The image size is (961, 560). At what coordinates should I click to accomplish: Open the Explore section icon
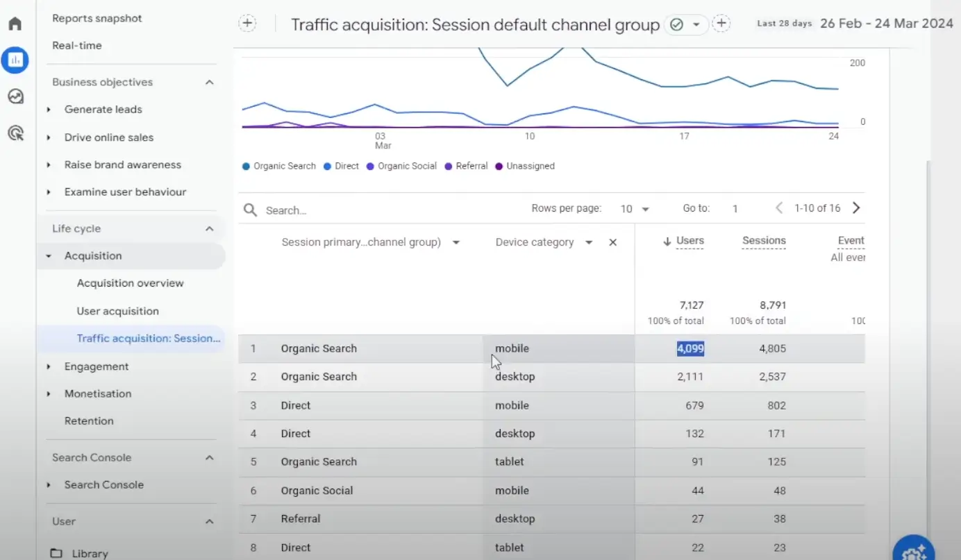[15, 96]
